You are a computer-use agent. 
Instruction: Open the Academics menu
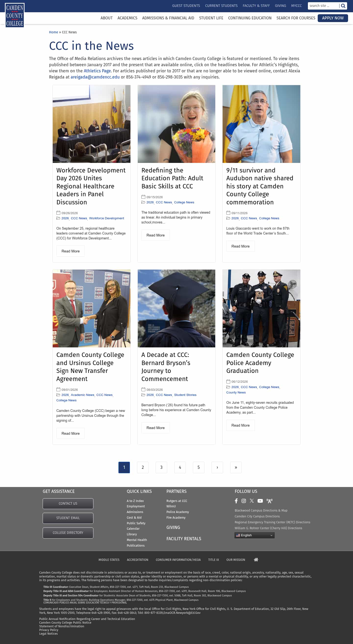[127, 18]
